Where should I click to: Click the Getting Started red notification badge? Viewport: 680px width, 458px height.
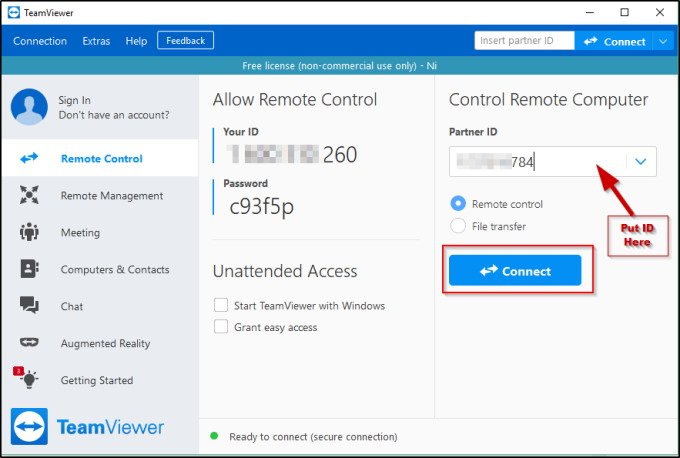[x=18, y=371]
